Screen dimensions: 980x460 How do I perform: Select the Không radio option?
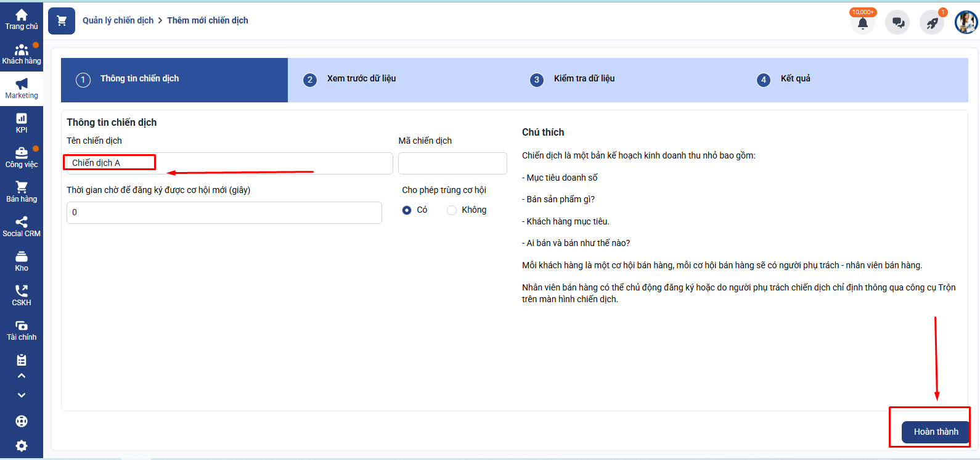(452, 210)
